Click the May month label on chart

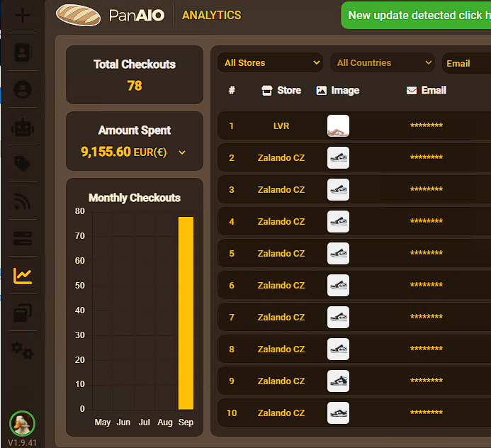click(x=103, y=422)
